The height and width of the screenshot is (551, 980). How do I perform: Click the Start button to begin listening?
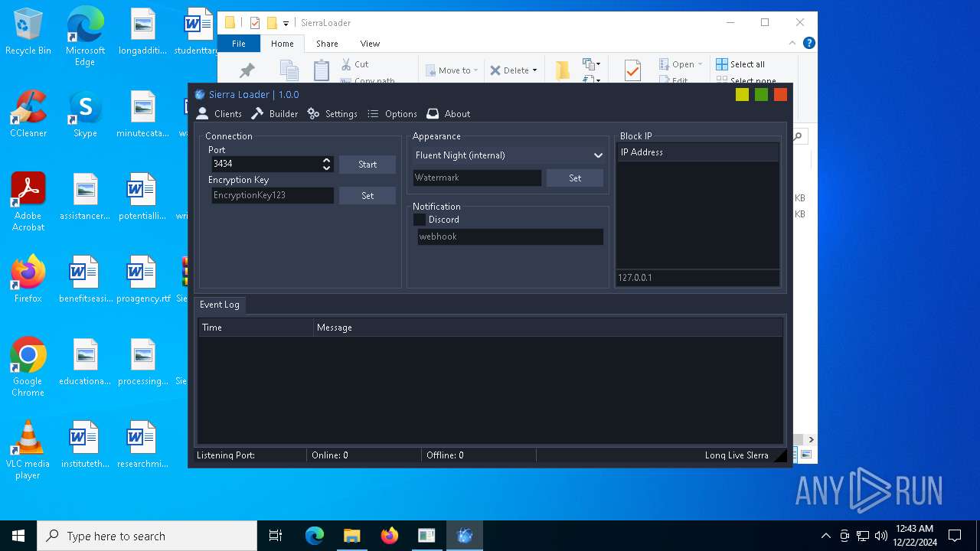(x=367, y=165)
